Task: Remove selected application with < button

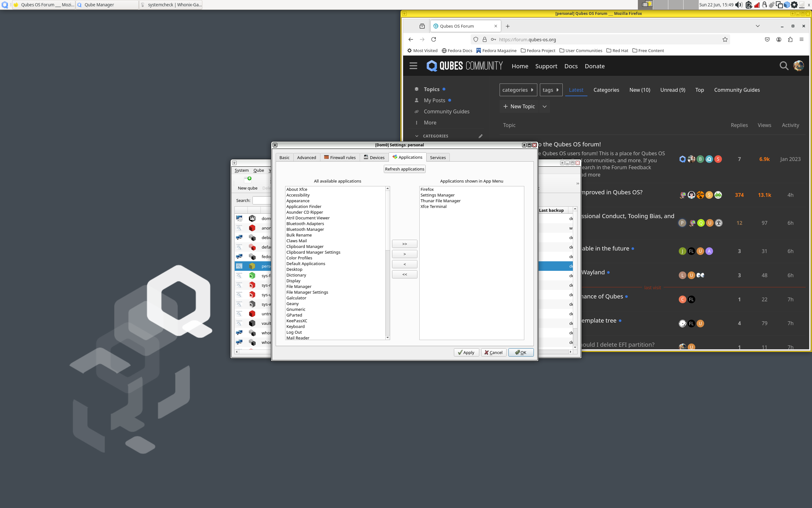Action: [x=404, y=264]
